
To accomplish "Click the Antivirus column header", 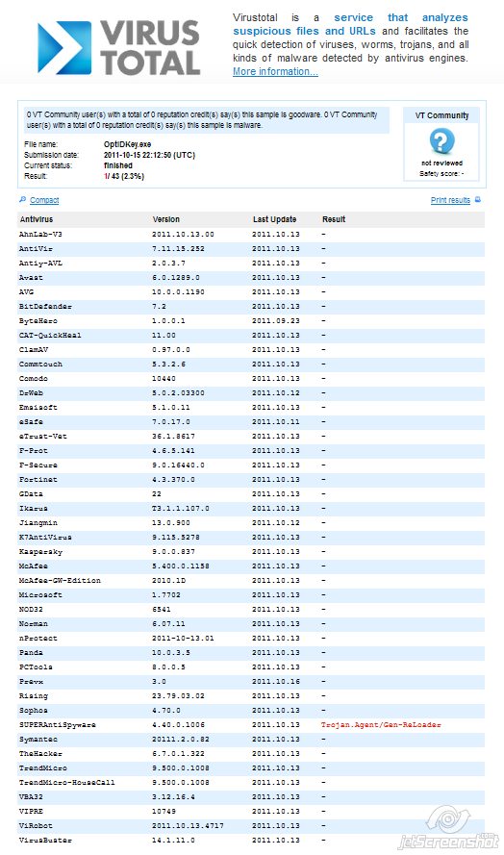I will point(37,219).
